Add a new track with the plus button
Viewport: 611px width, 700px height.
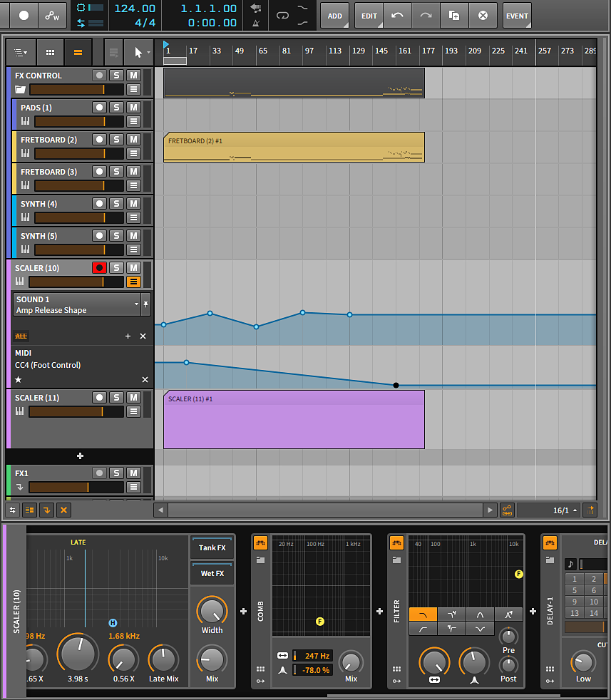click(x=80, y=455)
